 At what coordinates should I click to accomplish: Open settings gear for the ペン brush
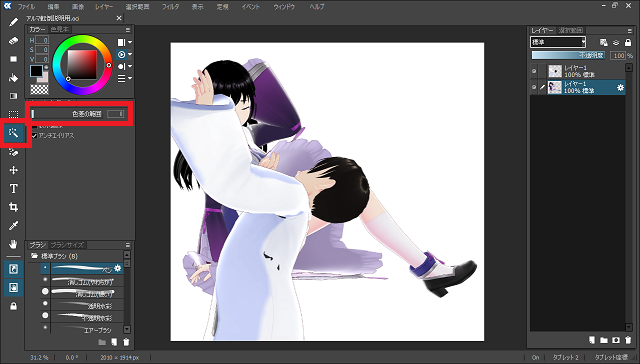[x=118, y=268]
